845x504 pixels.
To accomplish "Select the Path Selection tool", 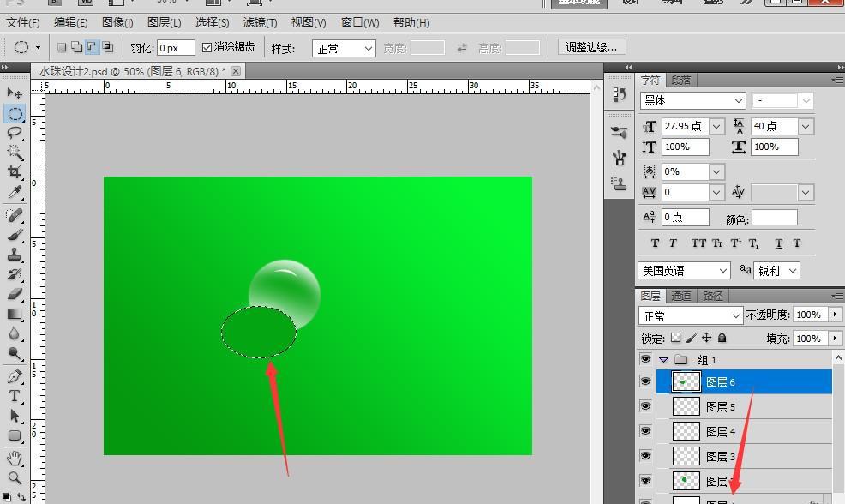I will (15, 416).
